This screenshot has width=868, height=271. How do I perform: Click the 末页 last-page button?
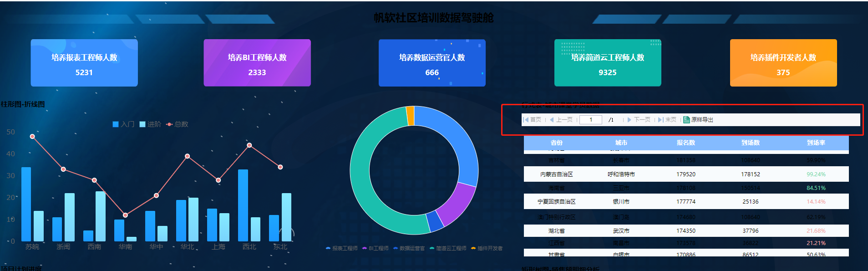667,120
